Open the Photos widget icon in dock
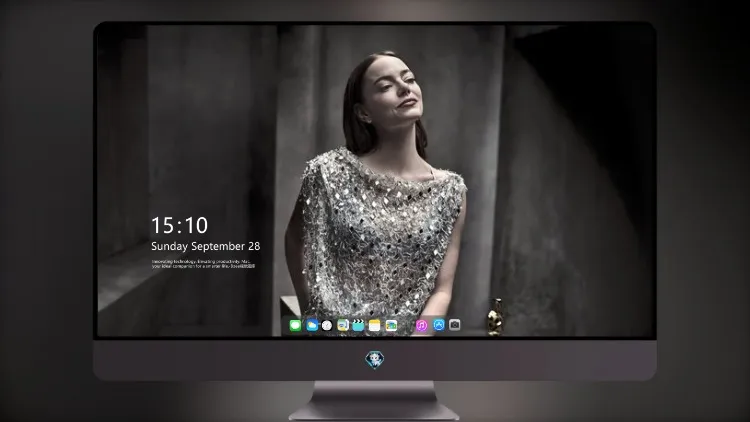The image size is (750, 422). pyautogui.click(x=391, y=325)
